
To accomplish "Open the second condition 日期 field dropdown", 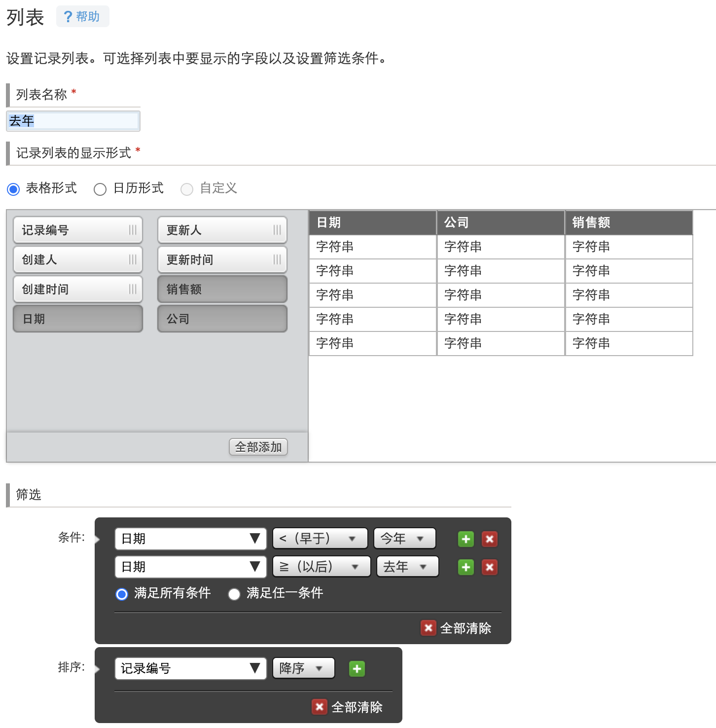I will [191, 567].
